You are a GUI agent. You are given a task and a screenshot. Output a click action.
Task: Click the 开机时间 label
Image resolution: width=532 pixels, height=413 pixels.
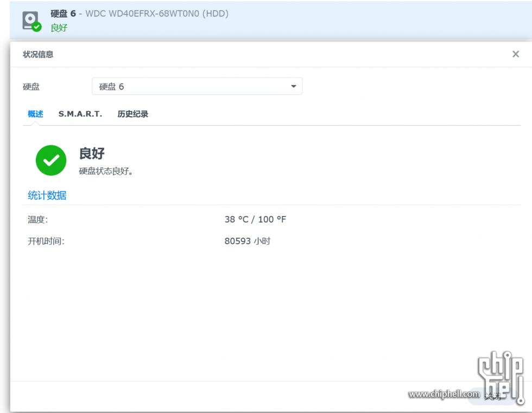pyautogui.click(x=46, y=242)
